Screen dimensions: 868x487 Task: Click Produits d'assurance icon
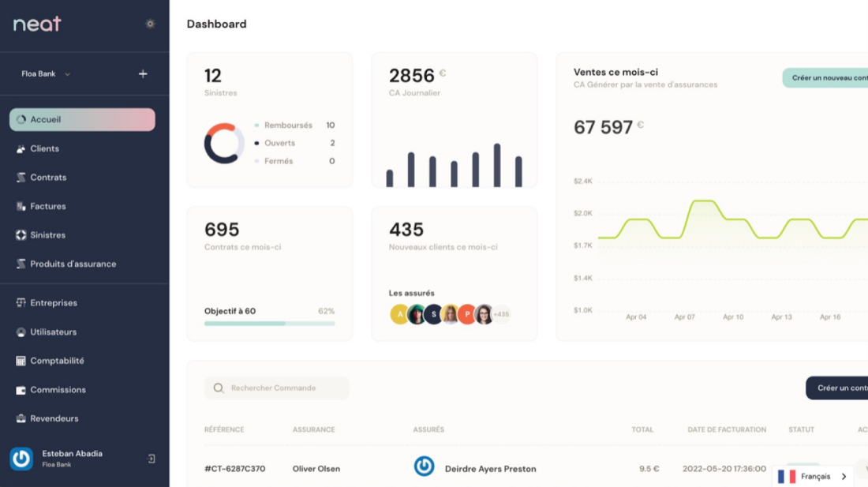[21, 264]
